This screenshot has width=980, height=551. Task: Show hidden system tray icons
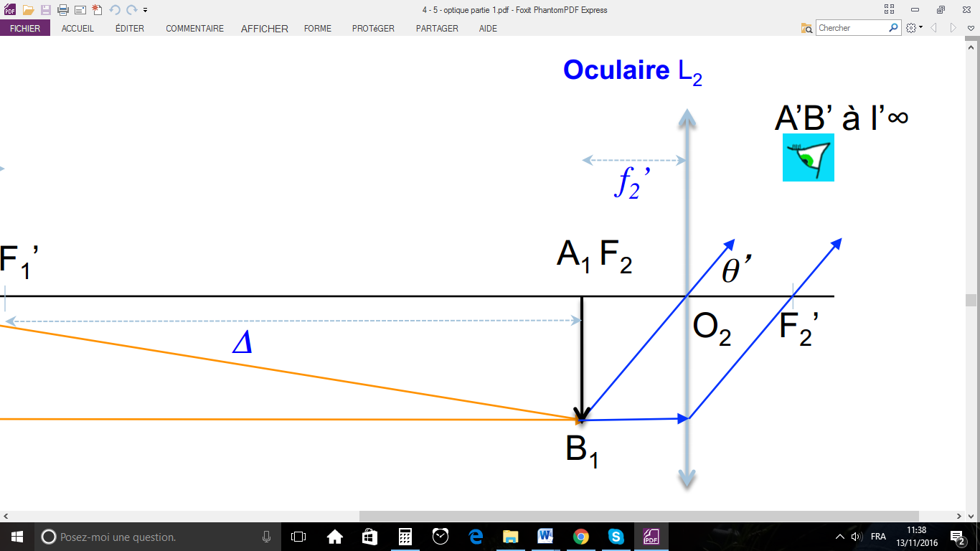point(839,537)
